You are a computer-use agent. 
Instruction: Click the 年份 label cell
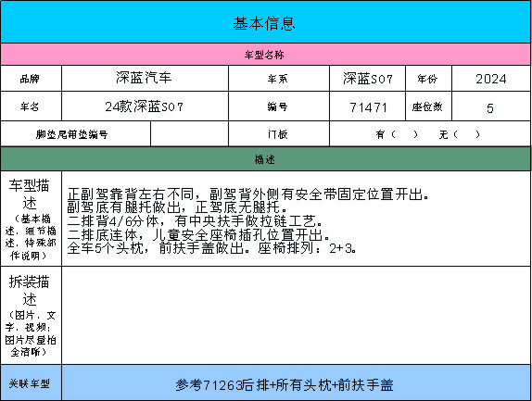(x=428, y=79)
